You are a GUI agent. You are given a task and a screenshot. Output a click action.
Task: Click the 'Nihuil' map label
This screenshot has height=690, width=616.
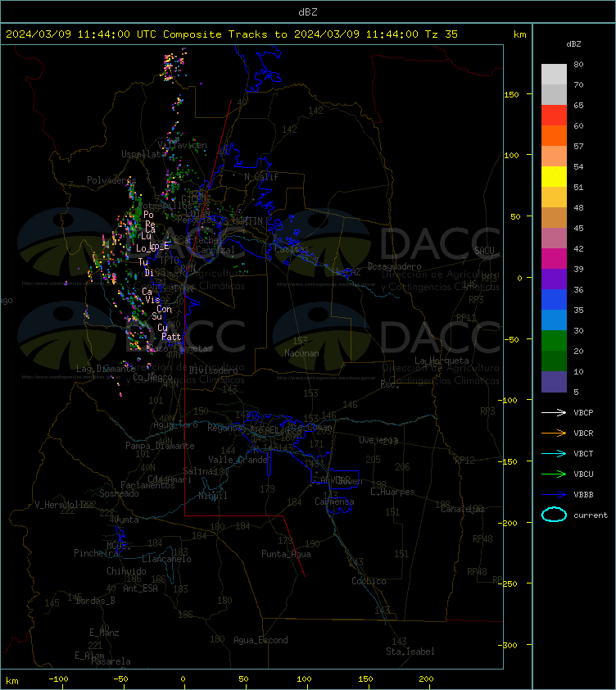coord(213,496)
